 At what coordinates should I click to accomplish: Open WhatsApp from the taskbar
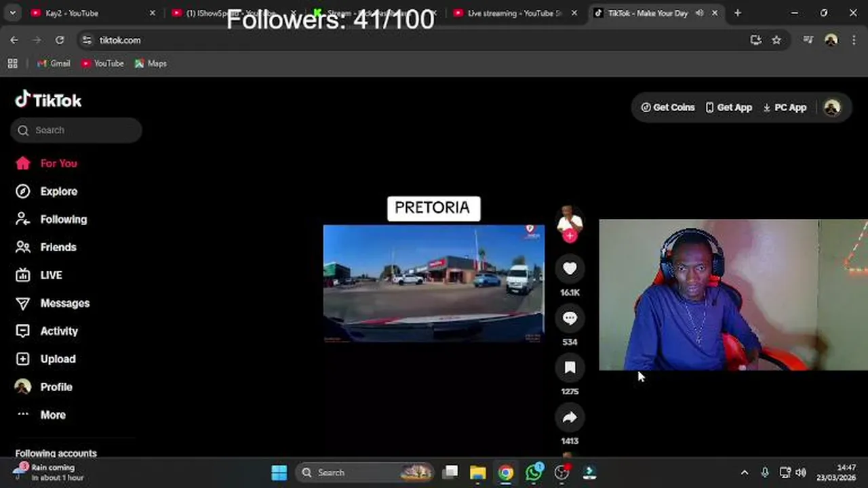534,472
